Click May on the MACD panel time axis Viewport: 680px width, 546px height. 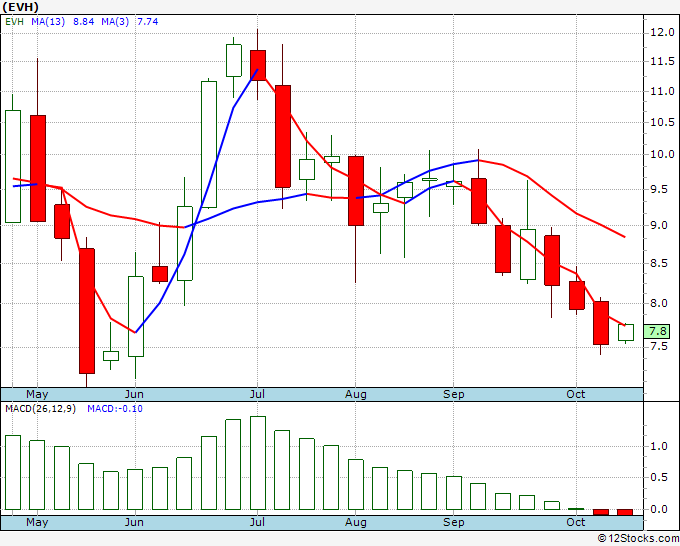37,522
